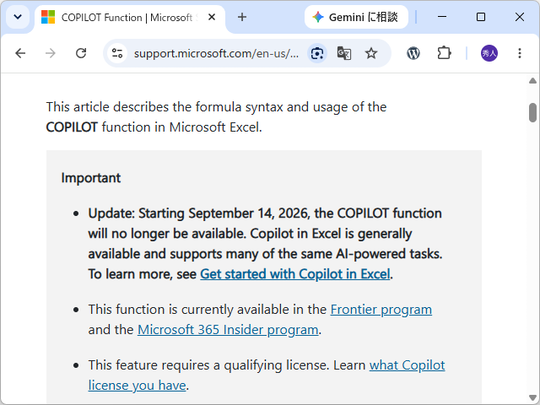Open site information icon in address bar

click(117, 53)
